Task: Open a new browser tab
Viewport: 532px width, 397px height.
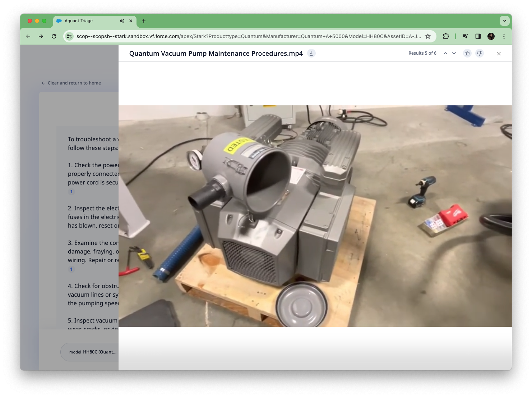Action: pyautogui.click(x=144, y=21)
